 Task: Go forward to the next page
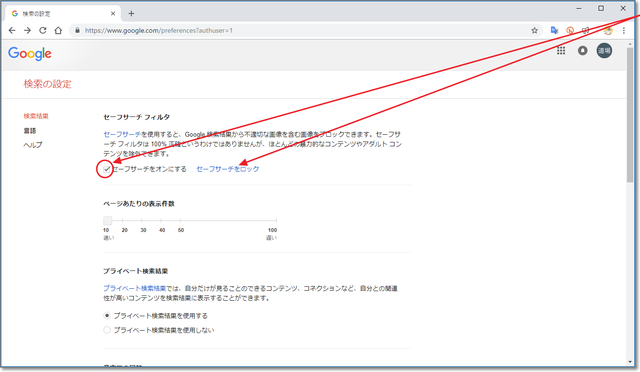pos(27,31)
